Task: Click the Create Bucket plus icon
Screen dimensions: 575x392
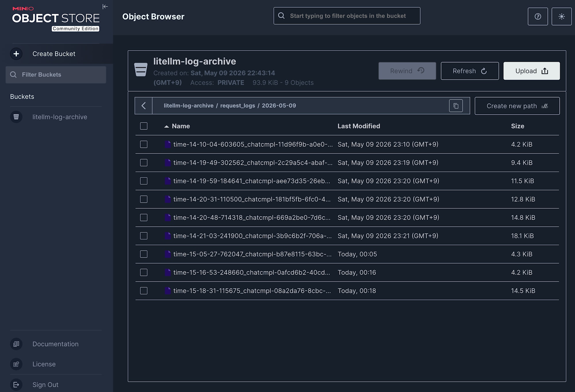Action: 16,54
